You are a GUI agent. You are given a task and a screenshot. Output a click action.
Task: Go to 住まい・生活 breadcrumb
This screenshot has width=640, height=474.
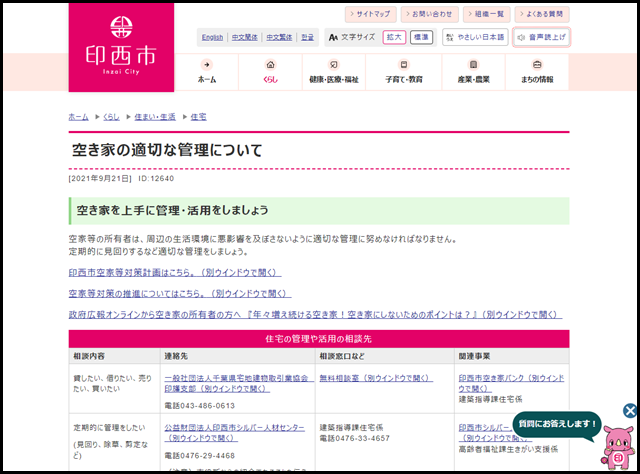click(155, 117)
